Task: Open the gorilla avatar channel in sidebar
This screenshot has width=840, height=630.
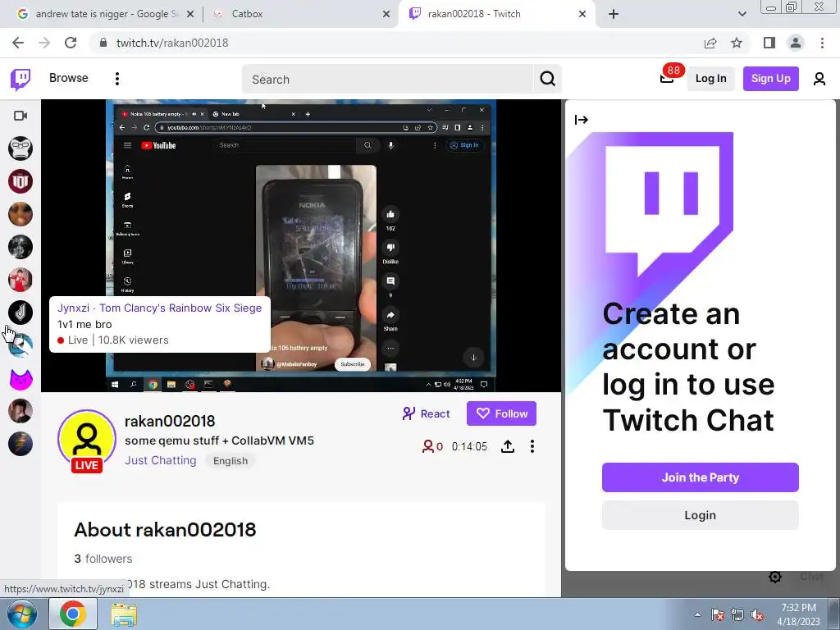Action: click(x=21, y=148)
